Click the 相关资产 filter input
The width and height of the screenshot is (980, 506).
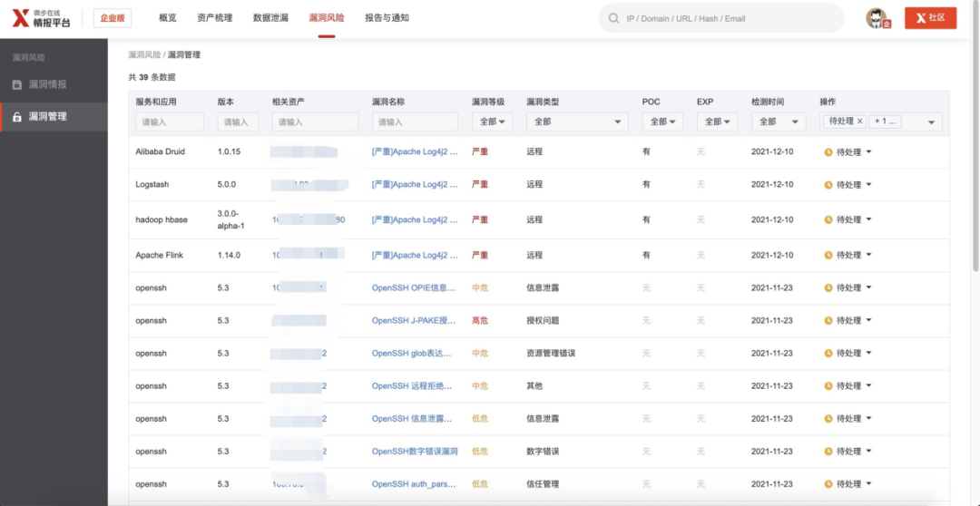coord(315,122)
